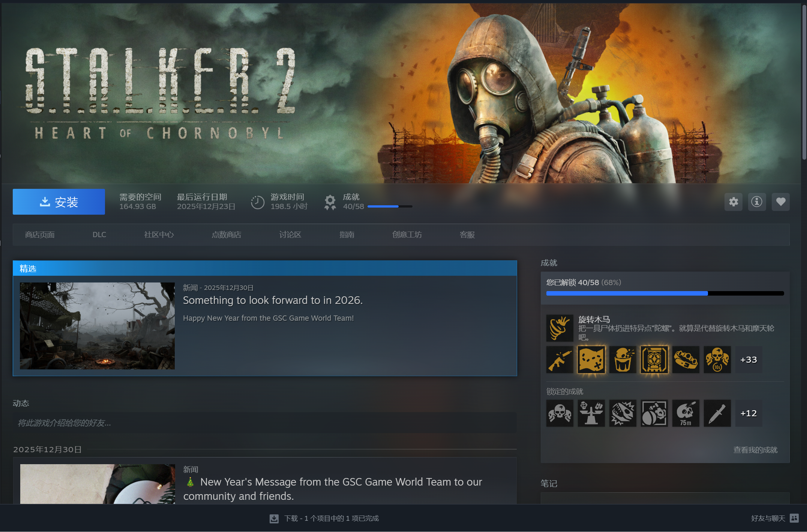Click the rifle achievement icon
807x532 pixels.
559,360
